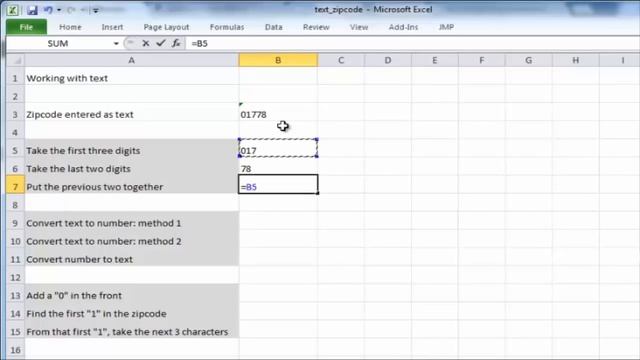
Task: Select column B header
Action: pyautogui.click(x=278, y=60)
